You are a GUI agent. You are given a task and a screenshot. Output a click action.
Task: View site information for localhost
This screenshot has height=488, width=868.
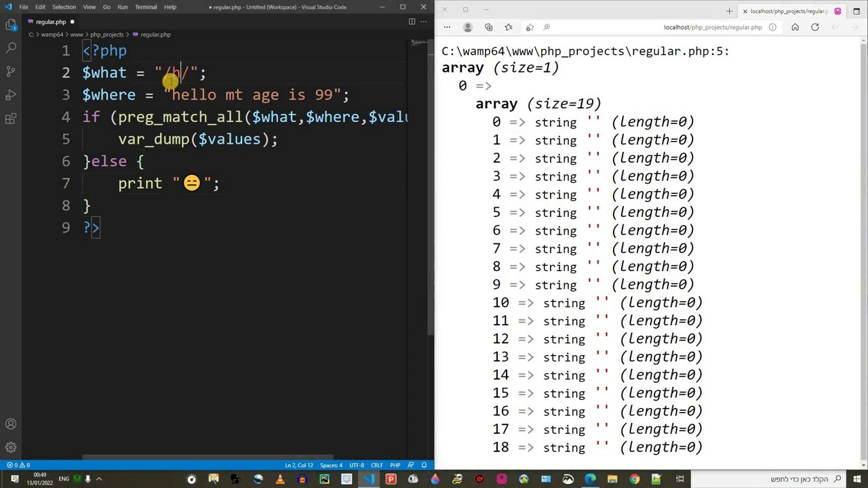click(x=772, y=27)
